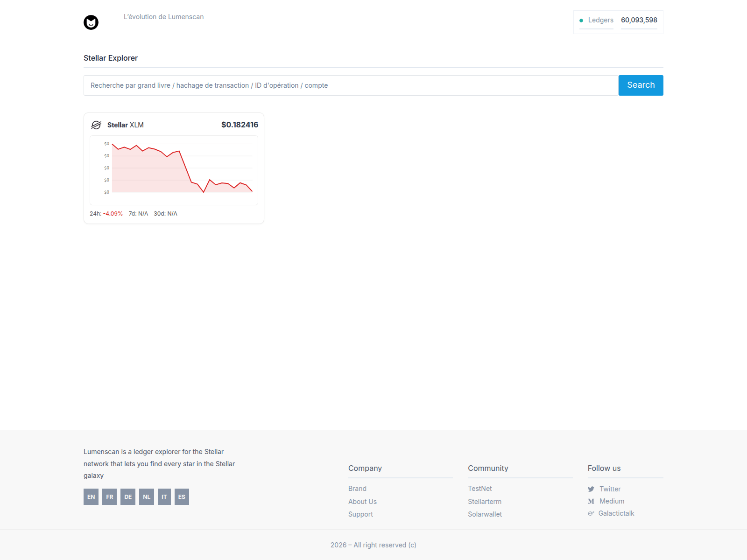
Task: Open the Solarwallet link
Action: [485, 514]
